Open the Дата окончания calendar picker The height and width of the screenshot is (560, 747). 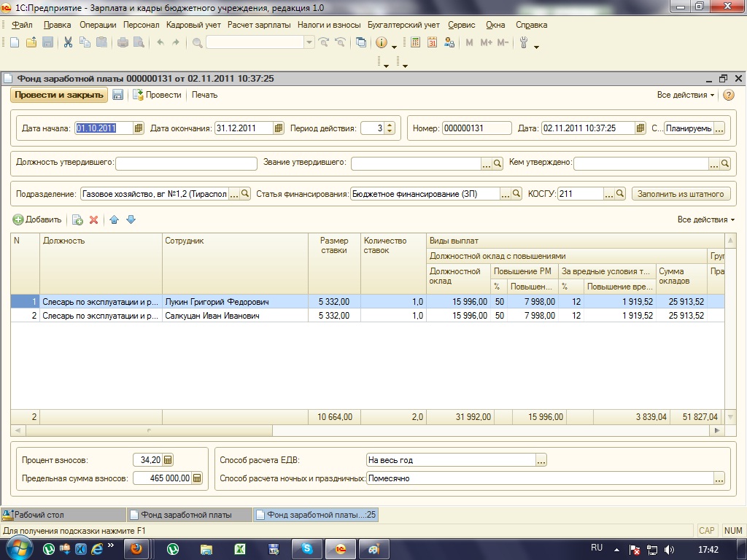tap(279, 128)
